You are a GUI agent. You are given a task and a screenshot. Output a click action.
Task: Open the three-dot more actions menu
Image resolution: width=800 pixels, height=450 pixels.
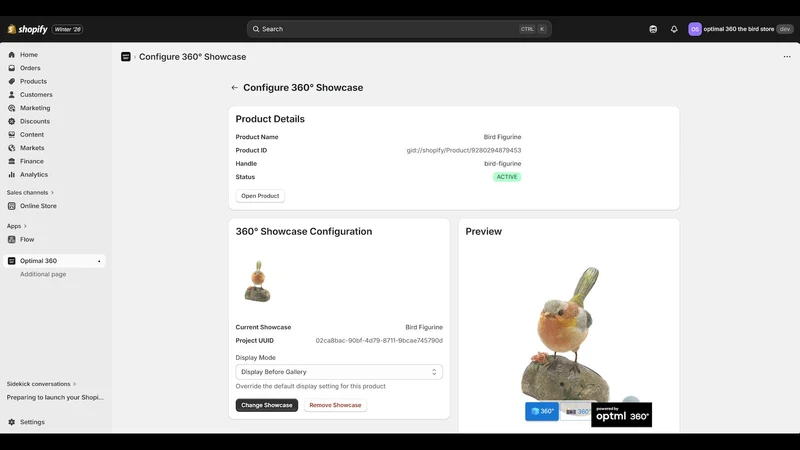coord(787,57)
